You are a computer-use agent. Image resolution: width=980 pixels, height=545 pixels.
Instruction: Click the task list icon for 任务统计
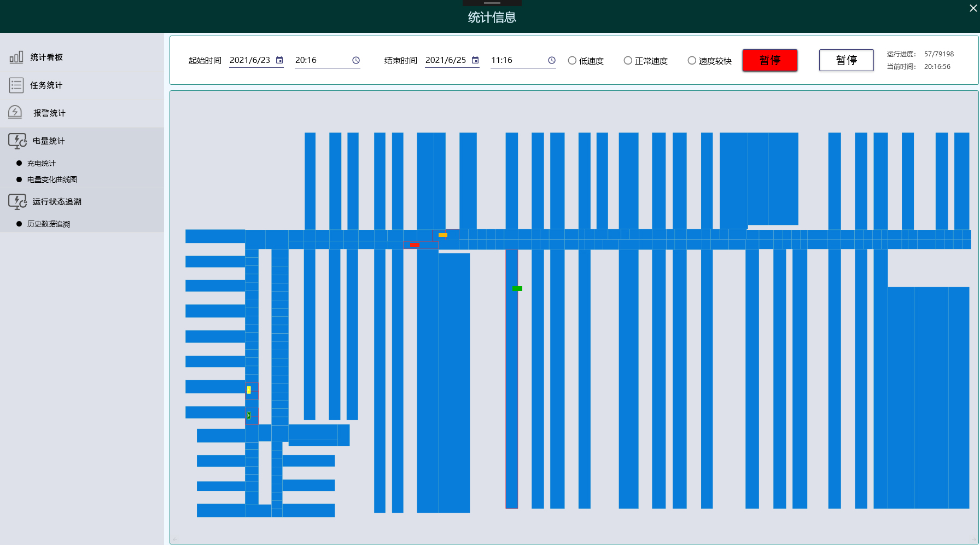(16, 85)
